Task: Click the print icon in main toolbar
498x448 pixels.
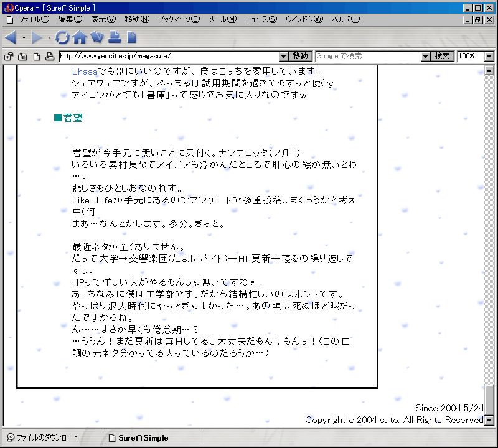Action: point(115,37)
